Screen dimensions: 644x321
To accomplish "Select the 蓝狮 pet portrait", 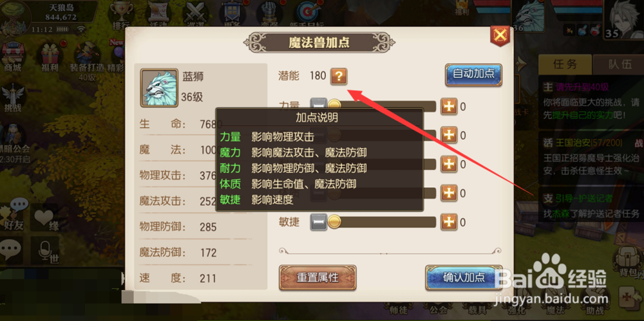I will 159,88.
